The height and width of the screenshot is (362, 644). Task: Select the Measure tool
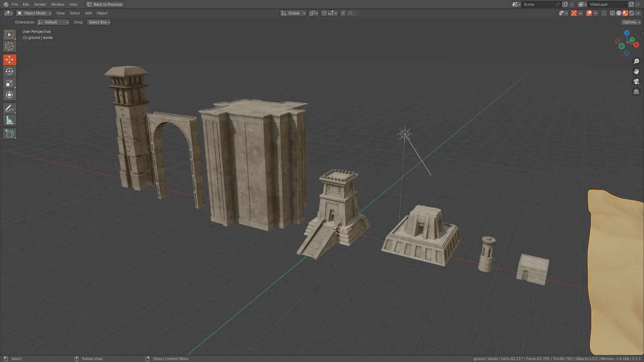(9, 120)
